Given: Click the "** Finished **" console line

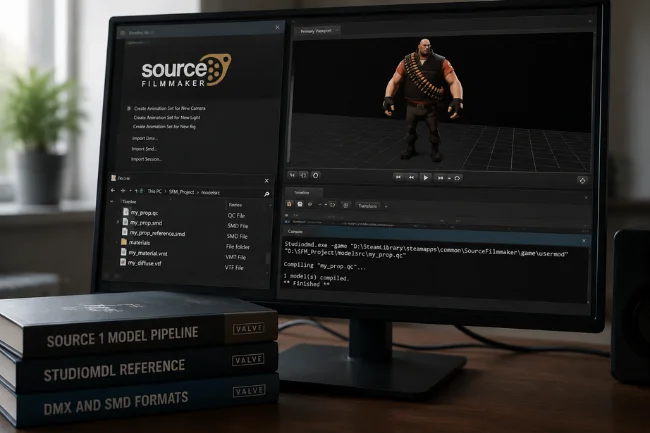Looking at the screenshot, I should tap(307, 284).
